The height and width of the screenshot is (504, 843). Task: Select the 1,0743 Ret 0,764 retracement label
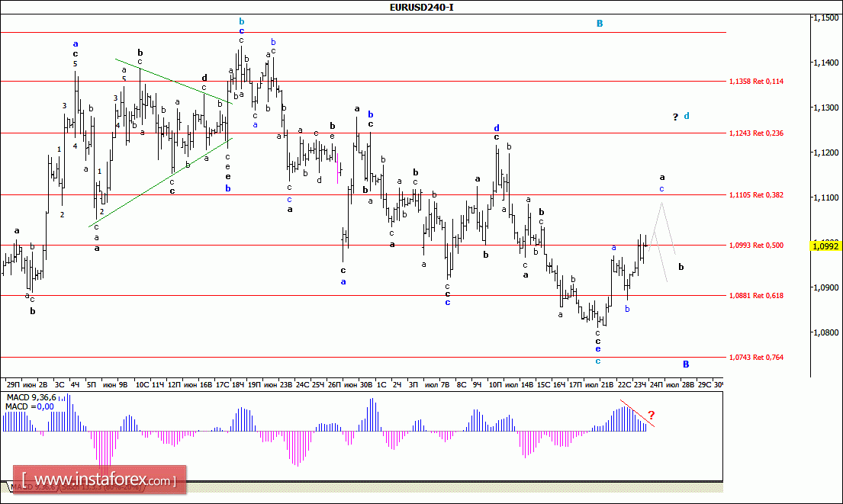(756, 357)
